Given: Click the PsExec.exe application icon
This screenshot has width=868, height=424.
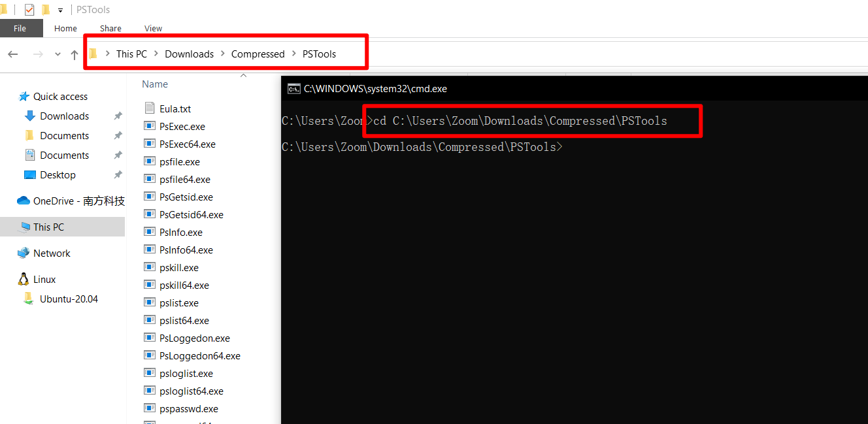Looking at the screenshot, I should [149, 127].
